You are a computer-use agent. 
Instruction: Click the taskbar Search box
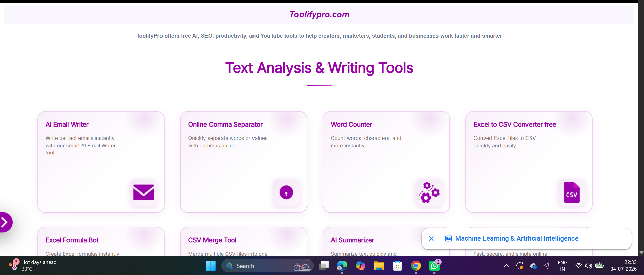(267, 266)
